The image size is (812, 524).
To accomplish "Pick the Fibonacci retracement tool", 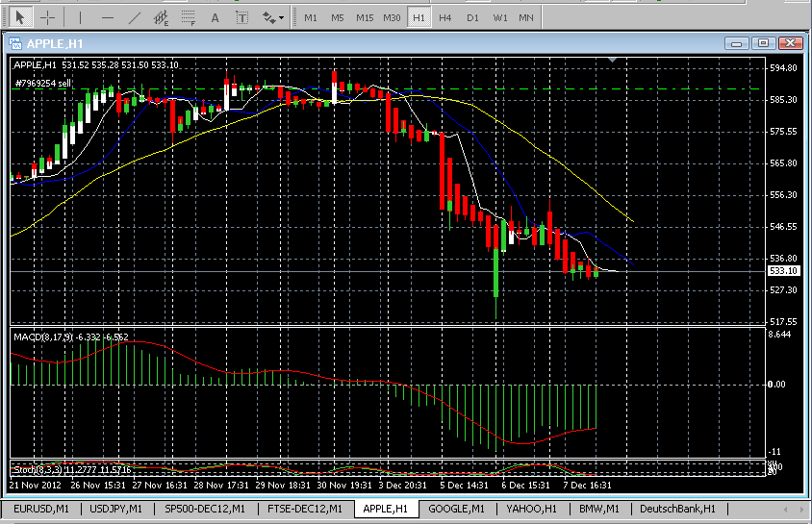I will pos(188,17).
